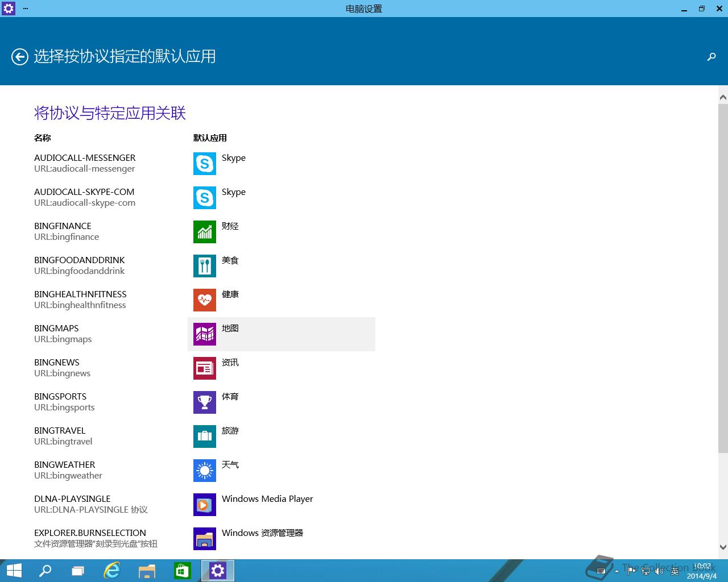Click the 天气 app label
The image size is (728, 582).
[x=230, y=465]
